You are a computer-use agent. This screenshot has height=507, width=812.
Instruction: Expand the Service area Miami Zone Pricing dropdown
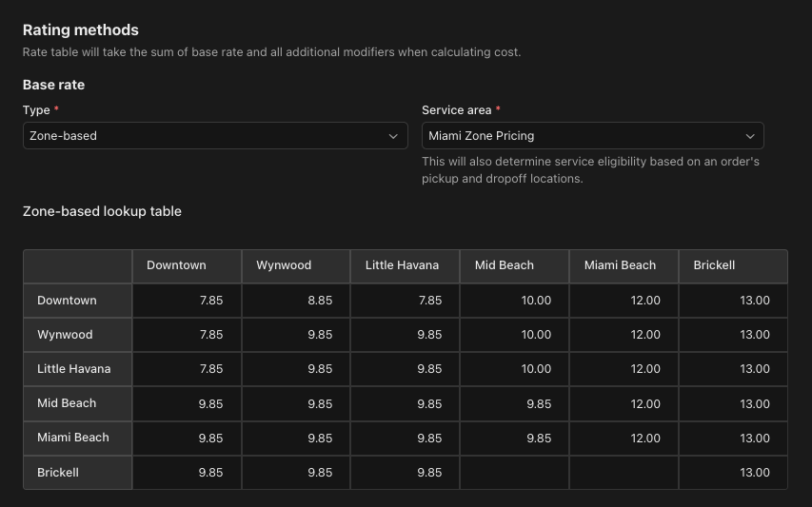point(592,135)
